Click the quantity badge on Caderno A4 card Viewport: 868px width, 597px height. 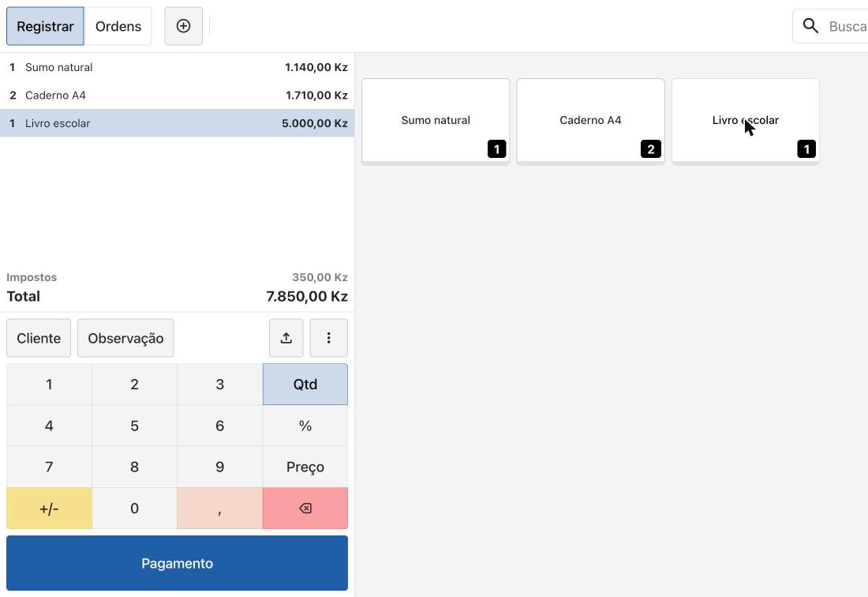(651, 149)
